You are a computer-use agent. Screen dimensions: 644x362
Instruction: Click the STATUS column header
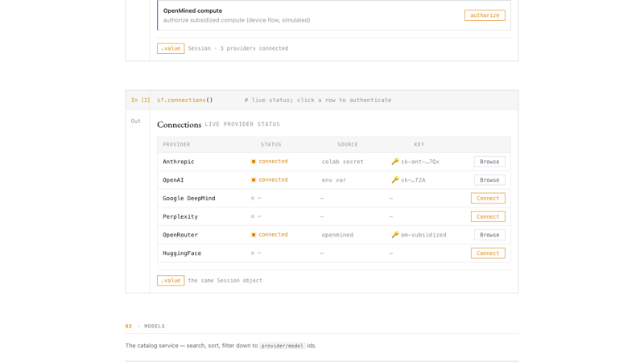(x=271, y=145)
